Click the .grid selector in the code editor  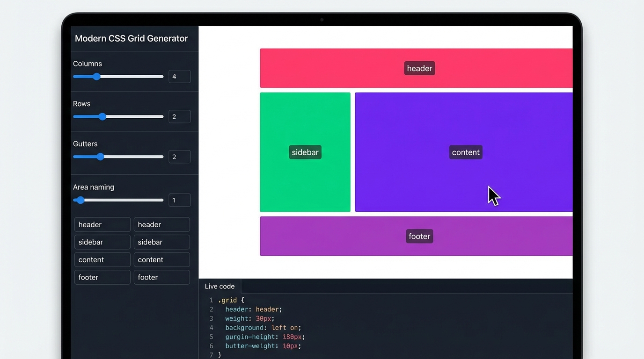click(230, 300)
